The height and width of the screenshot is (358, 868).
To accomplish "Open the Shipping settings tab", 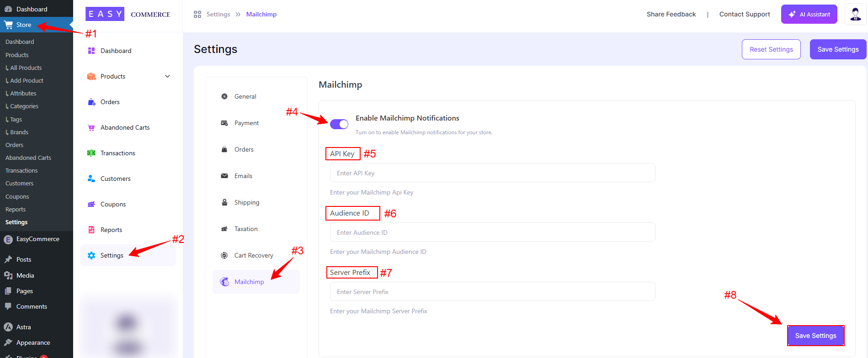I will point(256,202).
